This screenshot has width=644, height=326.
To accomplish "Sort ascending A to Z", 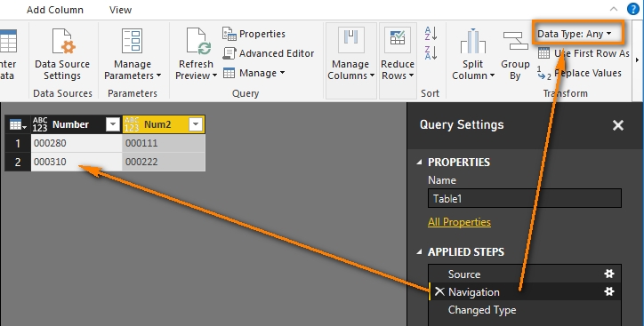I will coord(431,34).
